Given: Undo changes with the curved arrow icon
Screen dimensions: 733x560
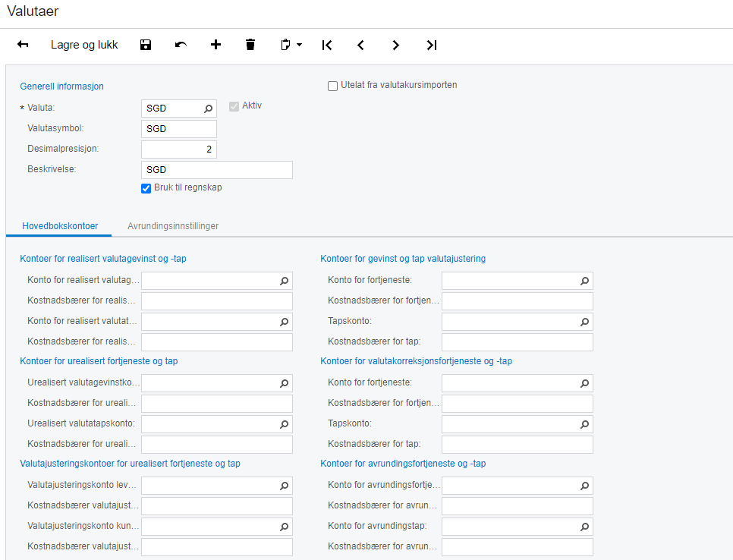Looking at the screenshot, I should click(181, 45).
